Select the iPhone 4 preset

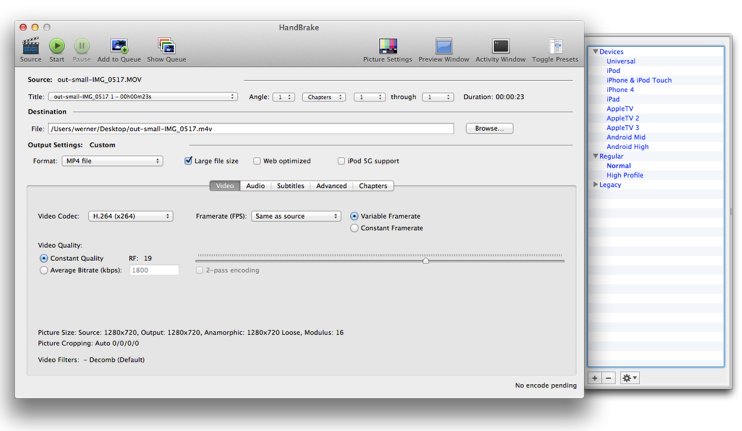[x=620, y=89]
